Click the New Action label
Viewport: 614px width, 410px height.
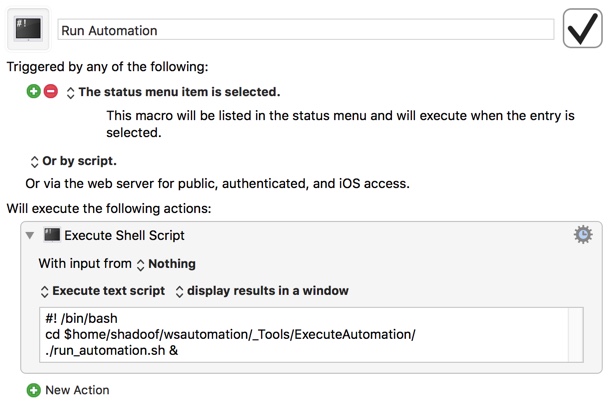77,390
